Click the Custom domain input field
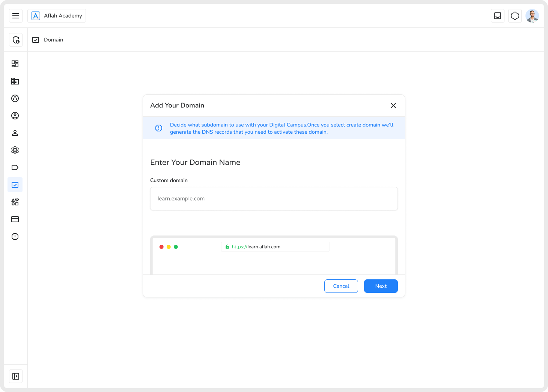The height and width of the screenshot is (392, 548). tap(274, 199)
